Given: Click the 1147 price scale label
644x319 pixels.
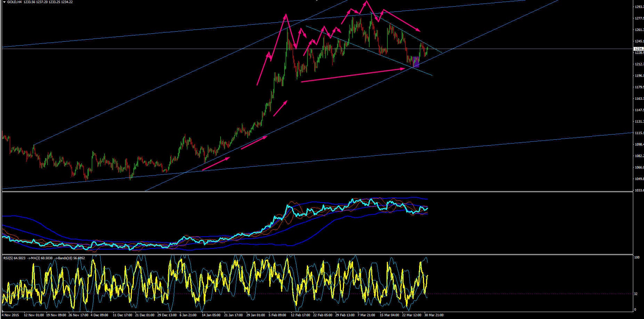Looking at the screenshot, I should 639,110.
